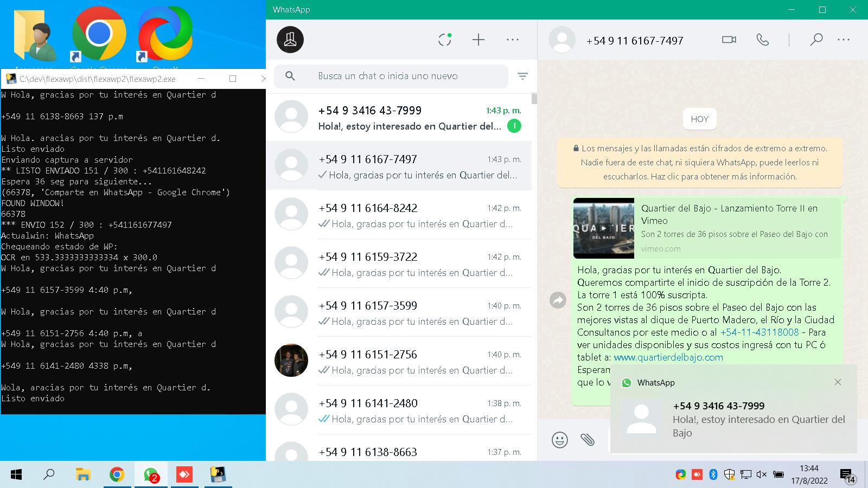Open the contact avatar in the chat header

click(x=562, y=40)
